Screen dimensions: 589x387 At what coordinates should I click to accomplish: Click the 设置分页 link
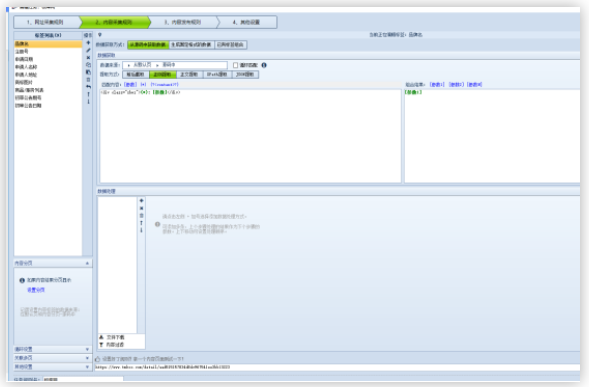point(36,290)
